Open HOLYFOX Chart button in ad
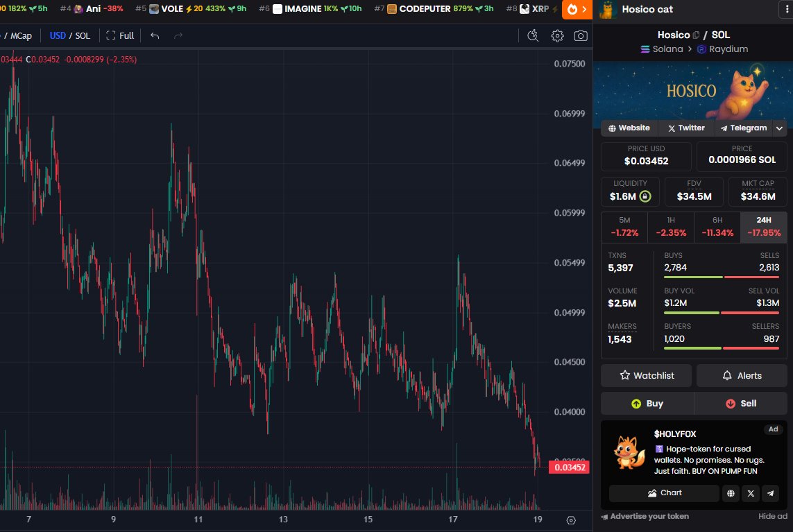 [x=664, y=493]
